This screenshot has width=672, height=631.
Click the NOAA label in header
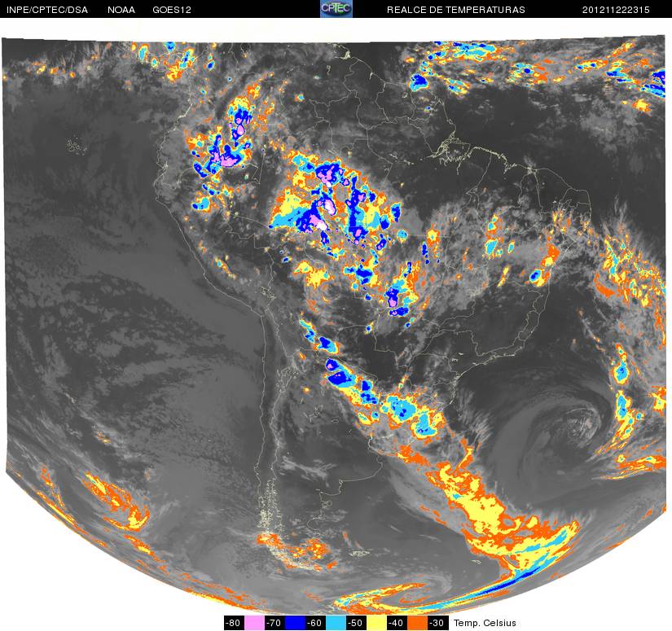(121, 10)
